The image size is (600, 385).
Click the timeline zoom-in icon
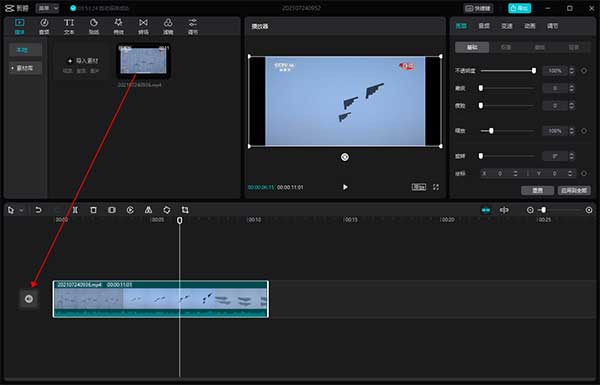point(589,210)
